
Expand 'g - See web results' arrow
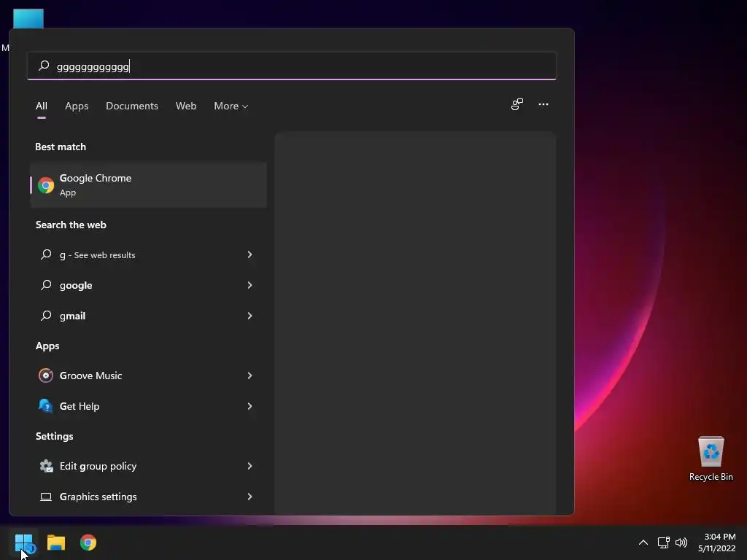pyautogui.click(x=249, y=254)
